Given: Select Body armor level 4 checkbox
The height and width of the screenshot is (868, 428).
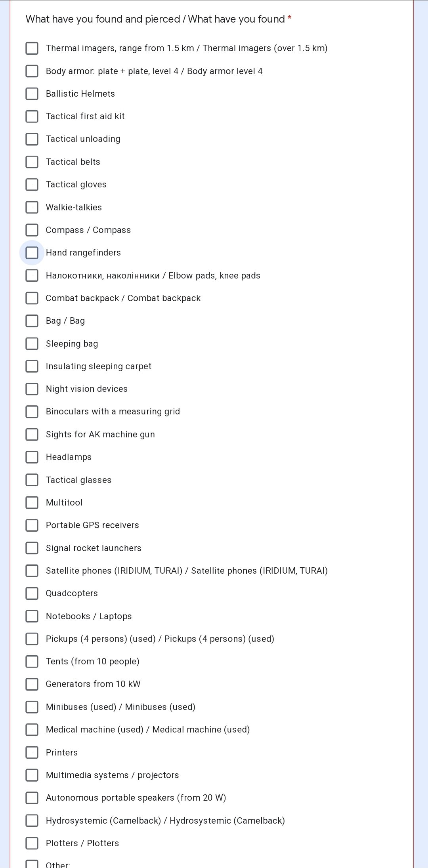Looking at the screenshot, I should (x=32, y=71).
